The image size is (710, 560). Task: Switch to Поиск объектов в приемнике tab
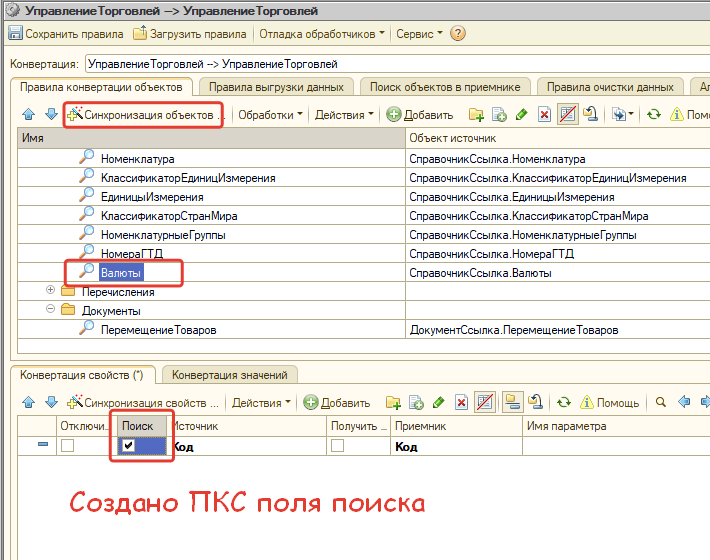click(445, 87)
